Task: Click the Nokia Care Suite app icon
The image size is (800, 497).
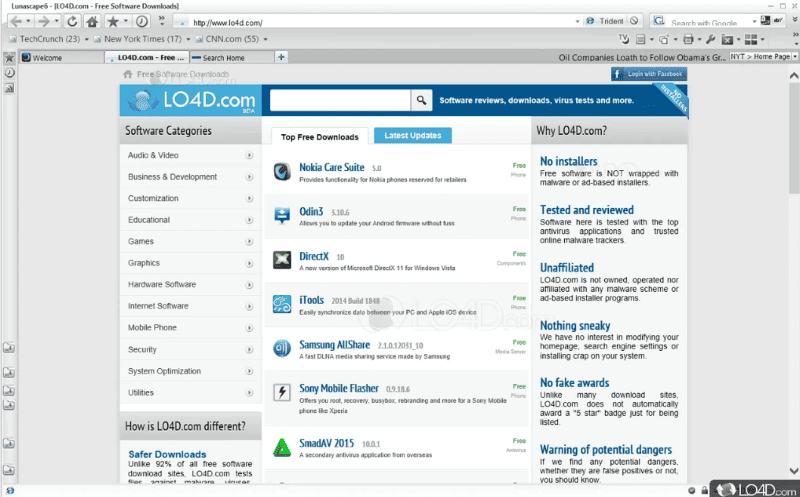Action: 282,171
